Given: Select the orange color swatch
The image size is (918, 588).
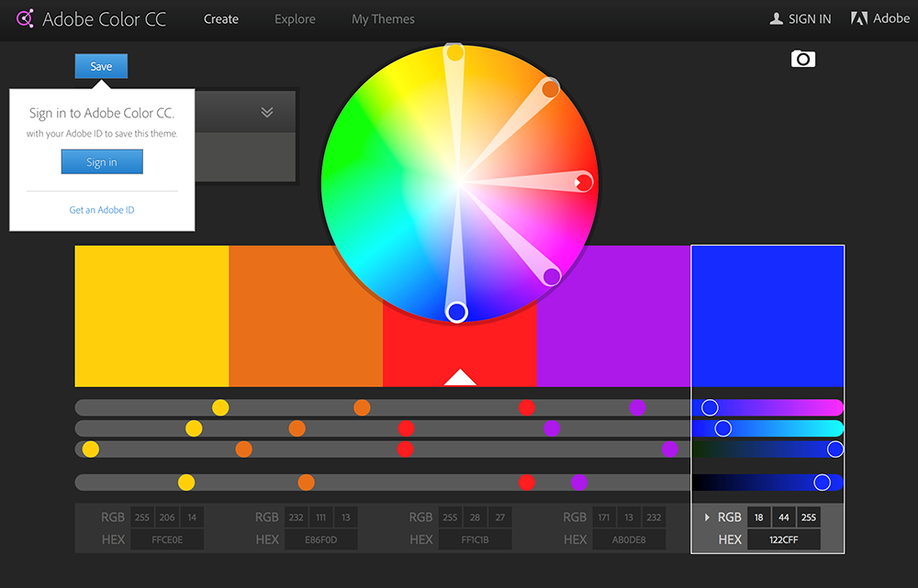Looking at the screenshot, I should 305,316.
